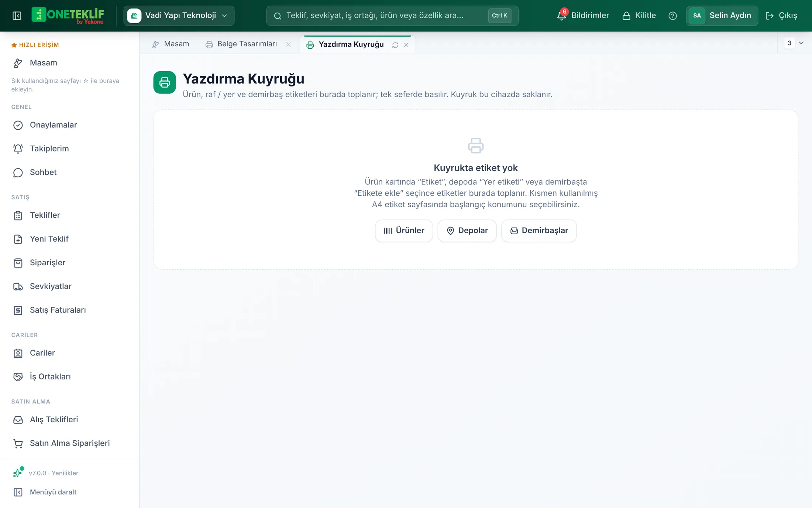The width and height of the screenshot is (812, 508).
Task: Open Satın Alma Siparişleri page
Action: point(69,443)
